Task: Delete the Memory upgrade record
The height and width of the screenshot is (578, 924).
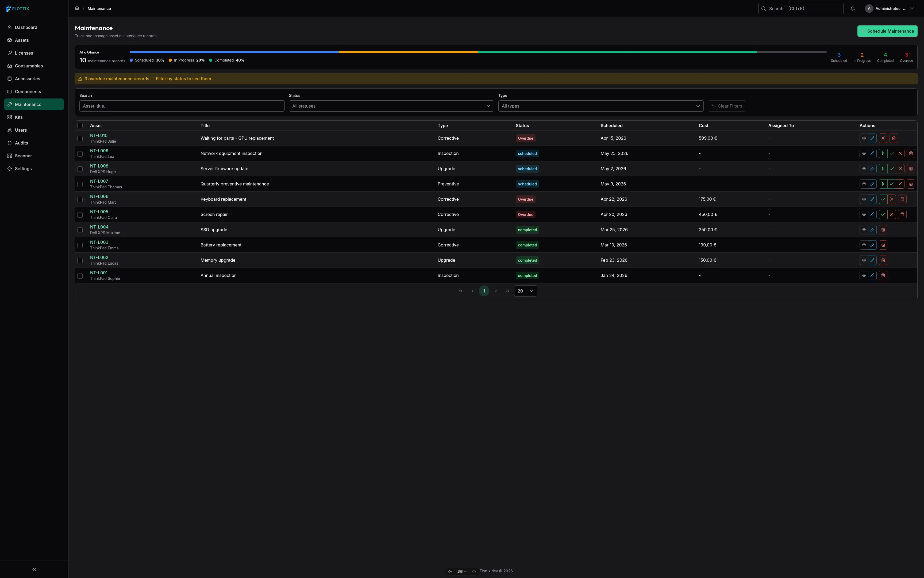Action: 883,260
